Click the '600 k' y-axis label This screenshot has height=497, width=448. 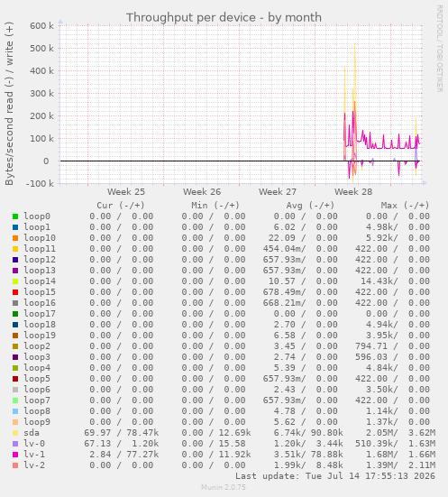(x=41, y=25)
